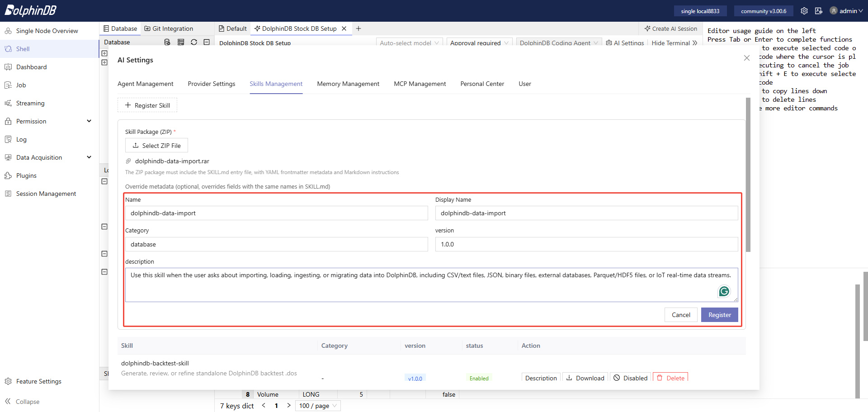Go to previous page of results
The height and width of the screenshot is (412, 868).
point(264,406)
